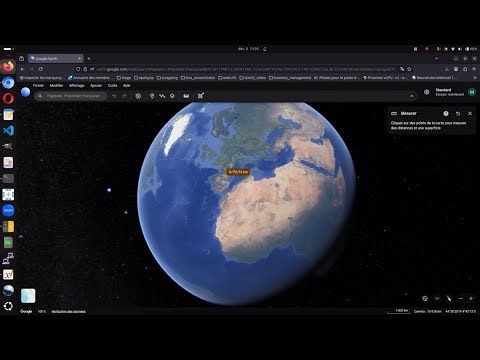Open the terminal from the dock

(x=8, y=178)
